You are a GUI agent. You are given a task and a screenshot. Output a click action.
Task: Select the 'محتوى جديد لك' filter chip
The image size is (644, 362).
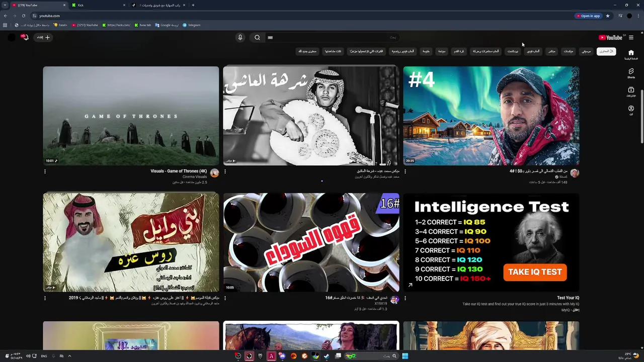click(307, 51)
